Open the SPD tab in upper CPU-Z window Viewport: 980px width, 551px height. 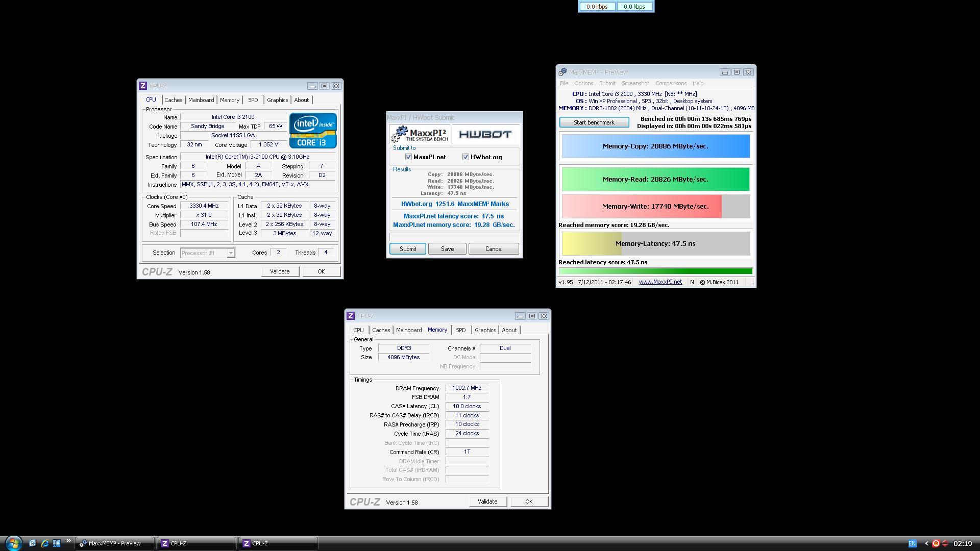pyautogui.click(x=253, y=100)
